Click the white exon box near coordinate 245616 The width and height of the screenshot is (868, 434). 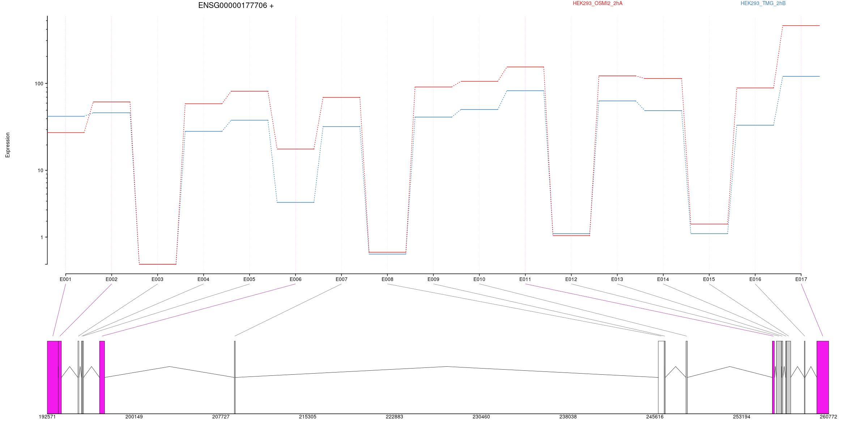pyautogui.click(x=661, y=377)
